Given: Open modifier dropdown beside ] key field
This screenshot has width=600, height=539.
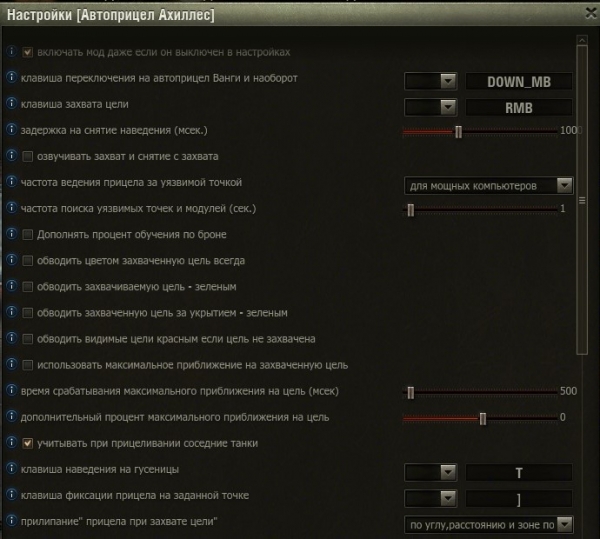Looking at the screenshot, I should 431,498.
